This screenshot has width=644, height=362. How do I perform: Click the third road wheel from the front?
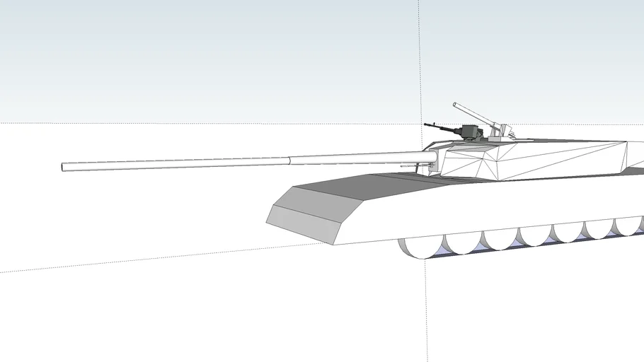500,239
